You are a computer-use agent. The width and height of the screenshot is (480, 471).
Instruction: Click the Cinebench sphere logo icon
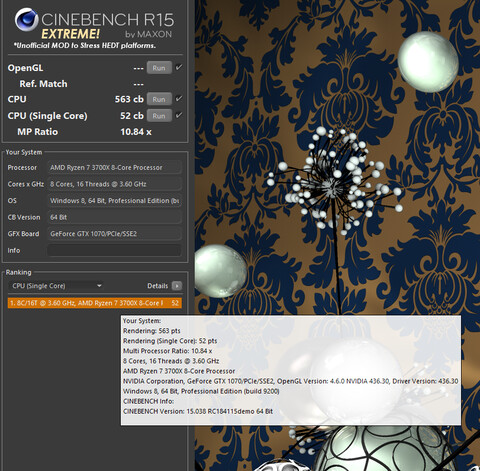click(x=26, y=19)
